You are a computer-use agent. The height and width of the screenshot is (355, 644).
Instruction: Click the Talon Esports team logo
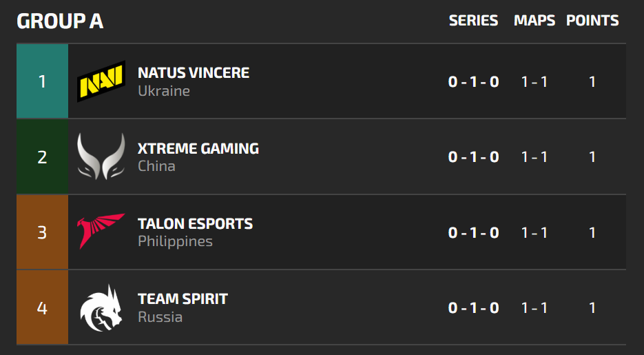click(x=101, y=232)
